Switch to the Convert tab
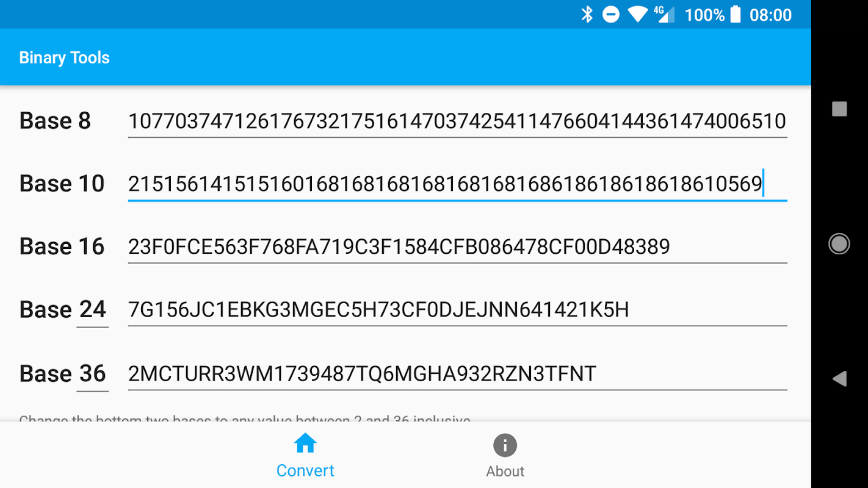 pyautogui.click(x=305, y=454)
